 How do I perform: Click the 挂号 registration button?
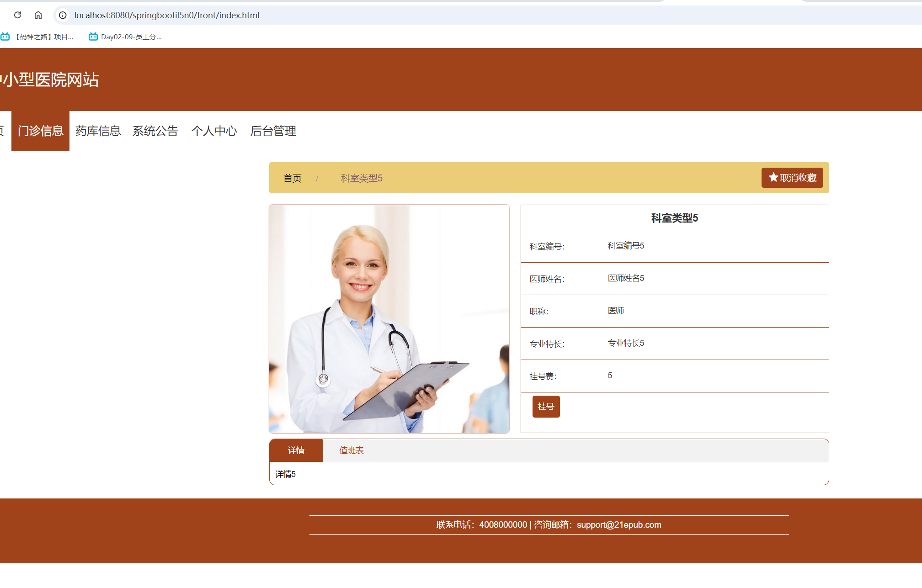(x=546, y=406)
